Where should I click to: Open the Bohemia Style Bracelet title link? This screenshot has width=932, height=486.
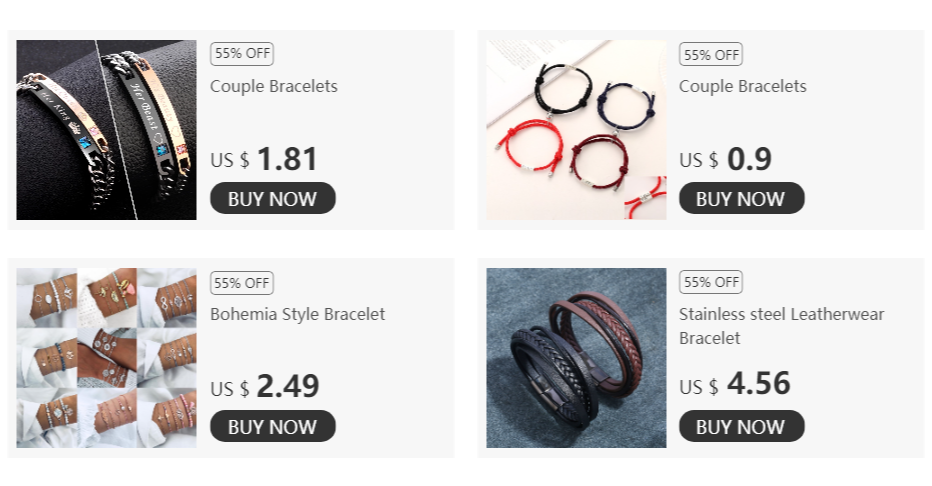[x=298, y=314]
